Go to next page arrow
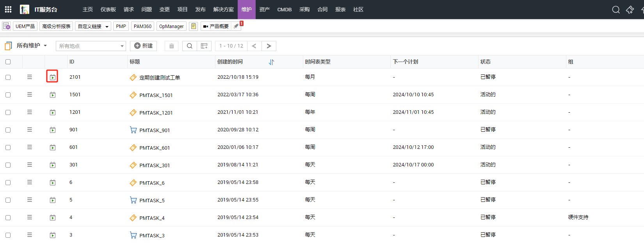The image size is (644, 251). tap(269, 46)
